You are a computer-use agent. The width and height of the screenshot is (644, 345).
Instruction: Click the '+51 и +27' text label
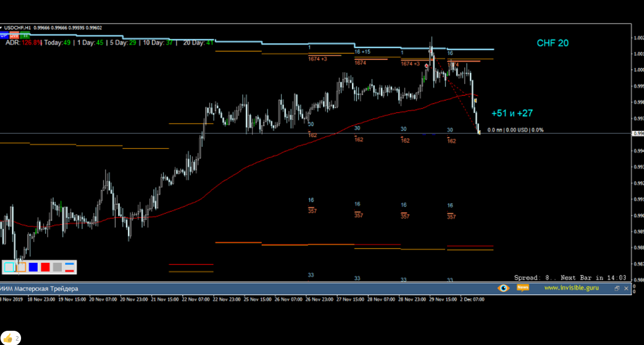[512, 113]
